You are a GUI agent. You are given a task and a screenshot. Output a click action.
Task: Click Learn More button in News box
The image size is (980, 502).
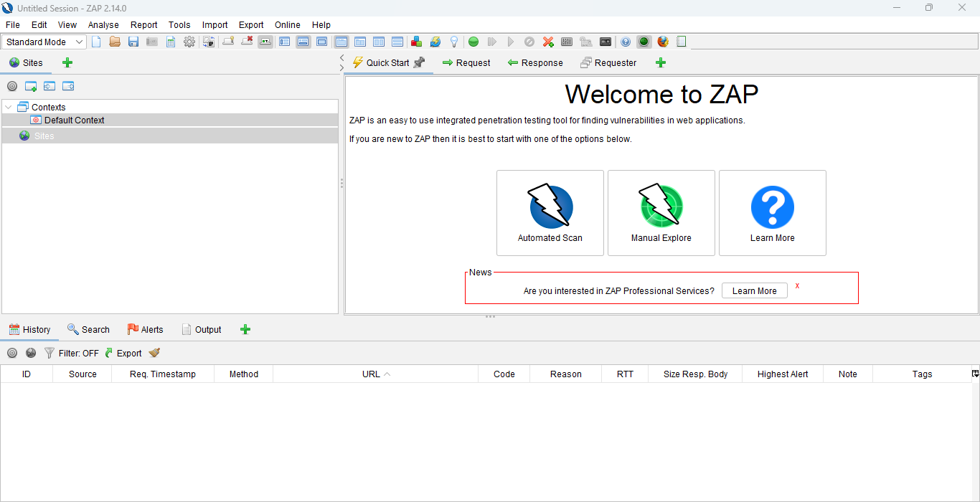(754, 290)
